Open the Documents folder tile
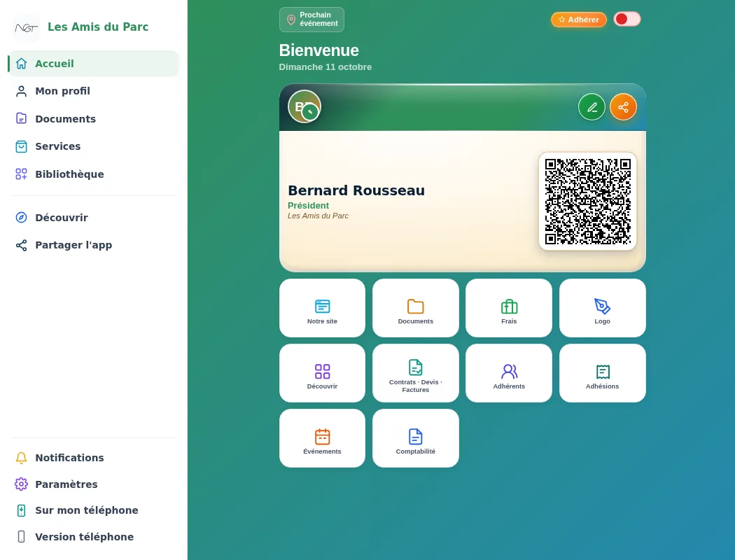 415,308
